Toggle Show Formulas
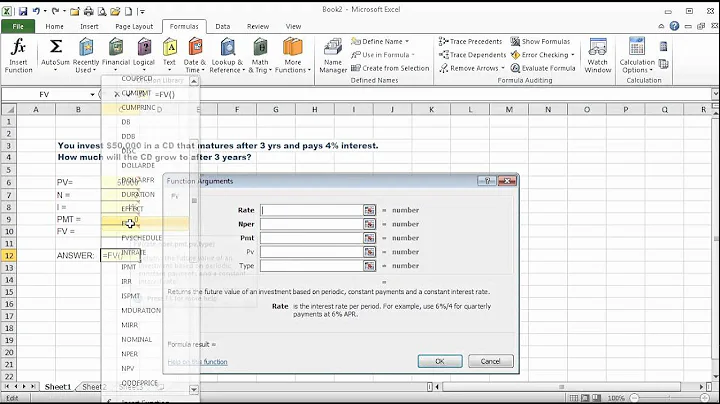Image resolution: width=720 pixels, height=404 pixels. click(540, 41)
